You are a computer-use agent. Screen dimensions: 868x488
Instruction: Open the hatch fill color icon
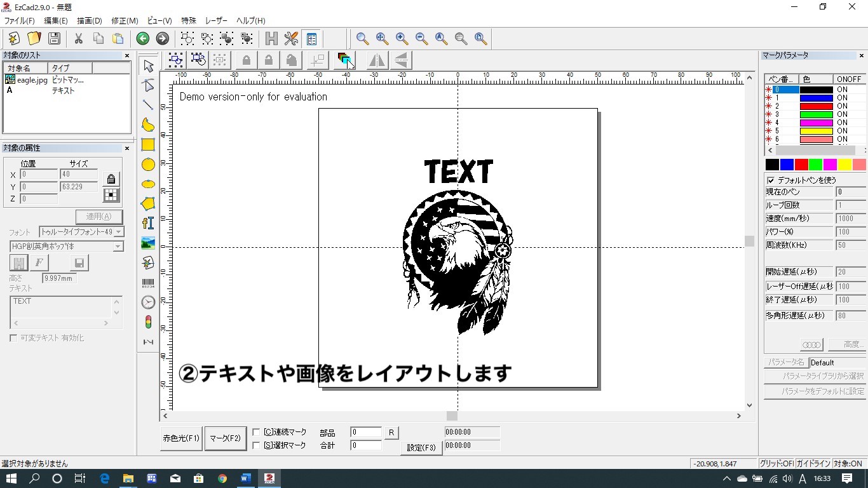tap(345, 60)
